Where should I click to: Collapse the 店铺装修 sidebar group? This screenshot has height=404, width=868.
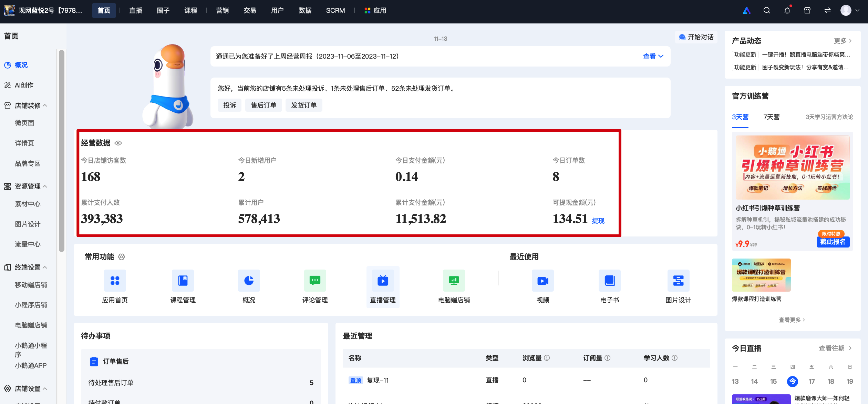(45, 105)
